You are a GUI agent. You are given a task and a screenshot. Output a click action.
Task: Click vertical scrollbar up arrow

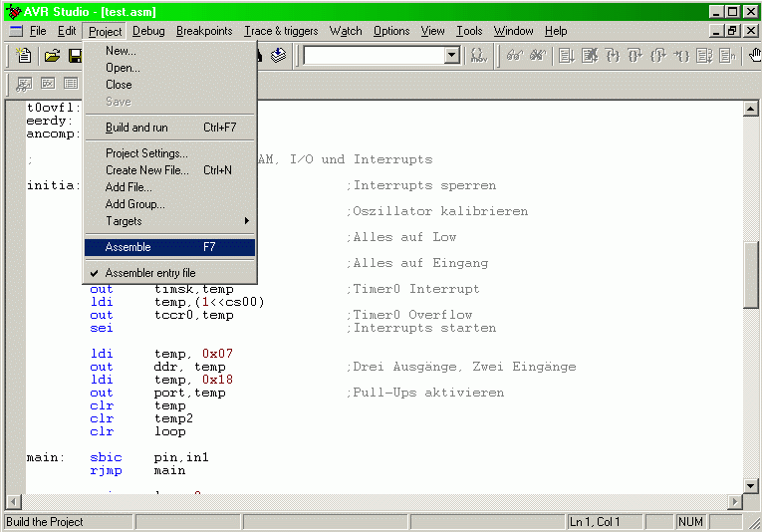(750, 109)
